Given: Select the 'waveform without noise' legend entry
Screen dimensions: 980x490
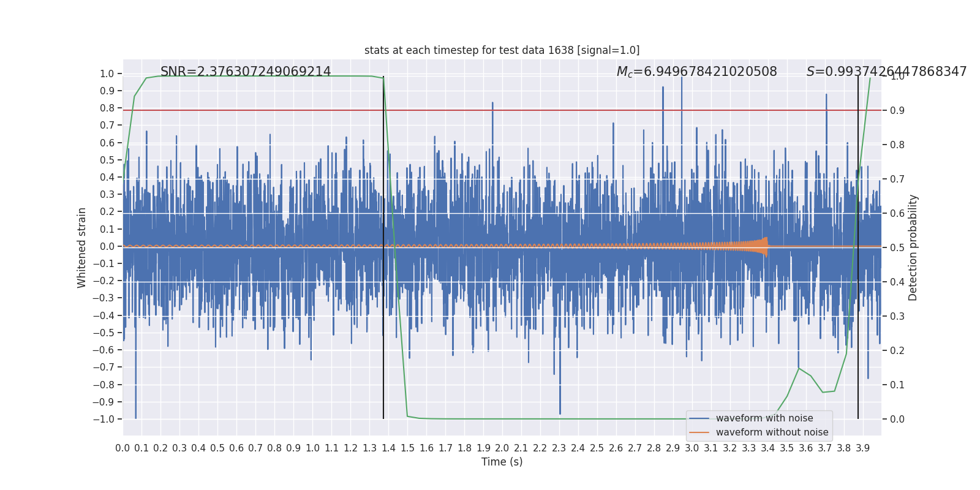Looking at the screenshot, I should (772, 432).
